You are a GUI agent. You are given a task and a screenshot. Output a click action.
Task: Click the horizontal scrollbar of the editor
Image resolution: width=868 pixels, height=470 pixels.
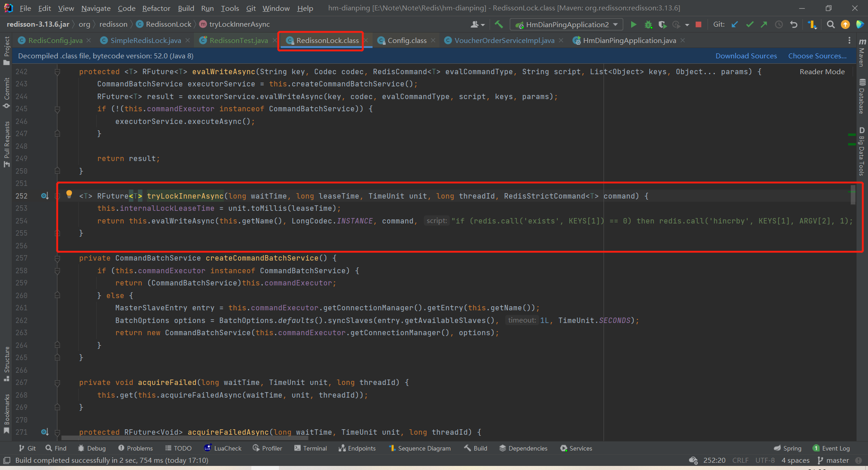click(184, 438)
